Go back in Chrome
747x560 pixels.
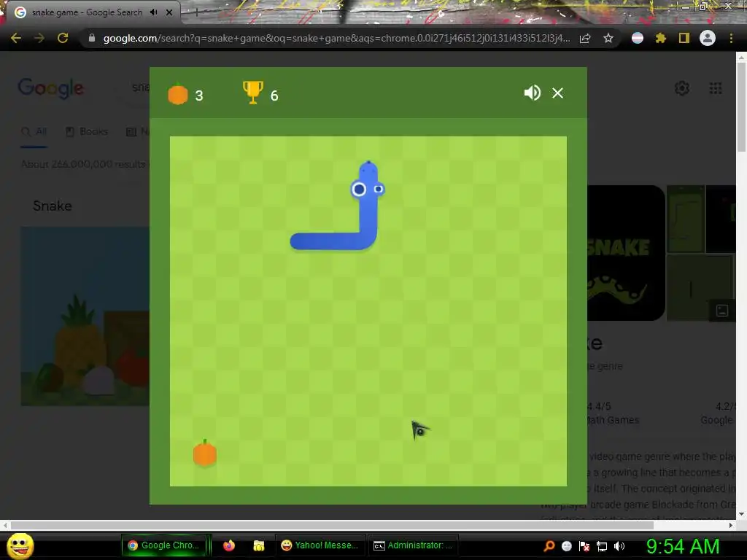pyautogui.click(x=16, y=38)
